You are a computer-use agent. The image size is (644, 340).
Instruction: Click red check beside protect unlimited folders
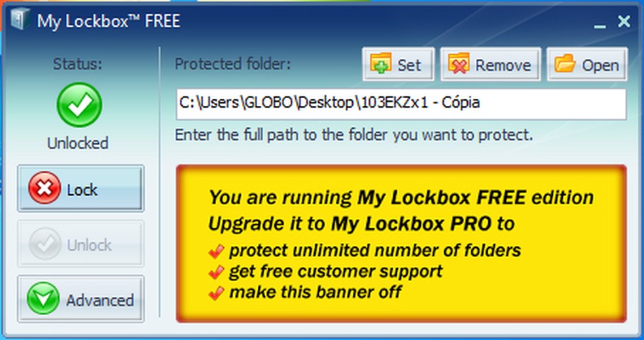tap(216, 251)
